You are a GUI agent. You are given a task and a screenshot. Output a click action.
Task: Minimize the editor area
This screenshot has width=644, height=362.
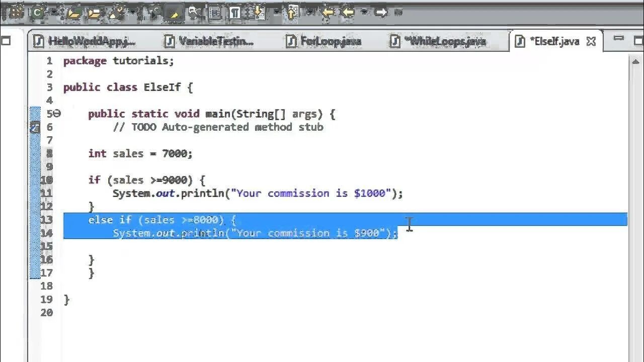click(619, 38)
